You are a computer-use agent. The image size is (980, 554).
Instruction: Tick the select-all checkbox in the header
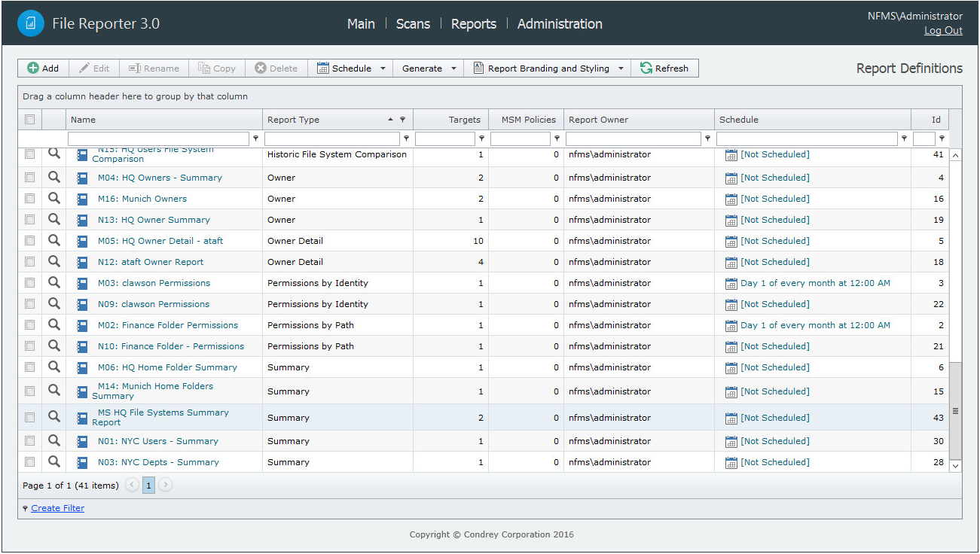[30, 119]
